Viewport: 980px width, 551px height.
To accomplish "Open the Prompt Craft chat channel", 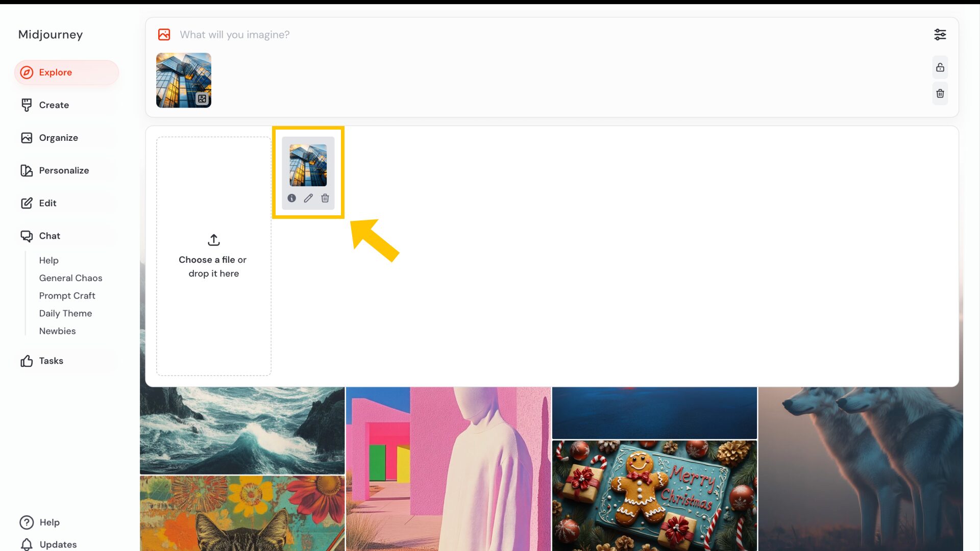I will (67, 295).
